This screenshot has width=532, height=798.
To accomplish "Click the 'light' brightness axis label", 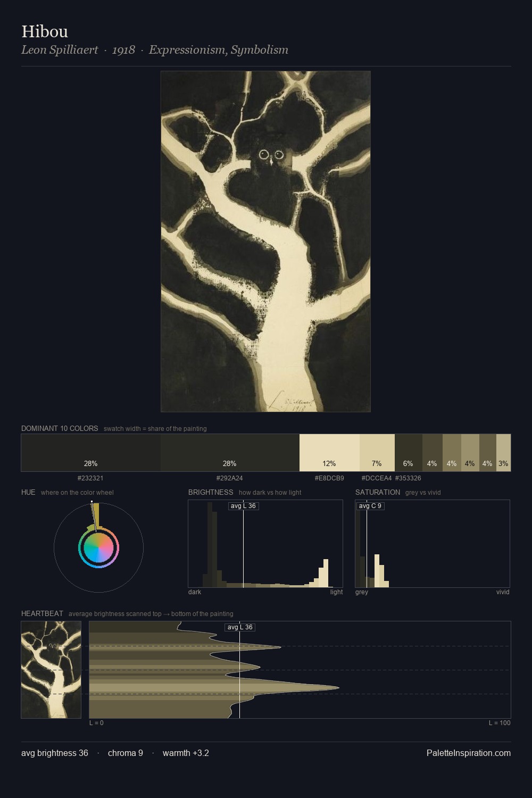I will click(x=337, y=592).
